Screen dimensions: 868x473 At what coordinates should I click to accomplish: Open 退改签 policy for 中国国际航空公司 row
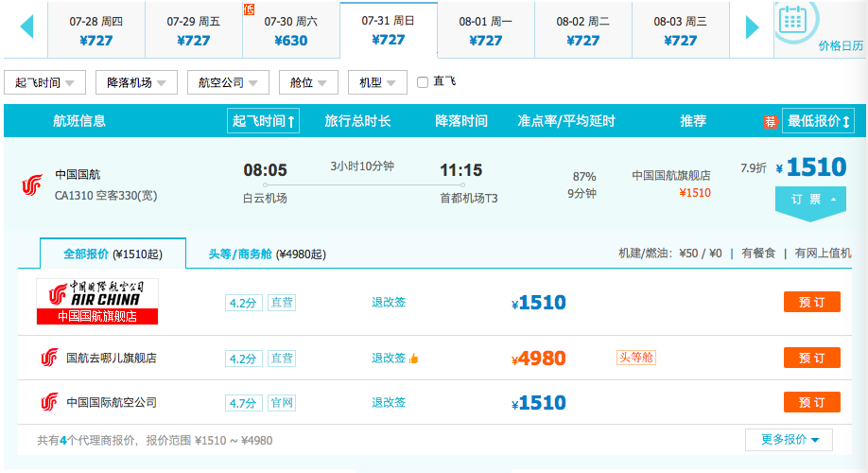(389, 403)
